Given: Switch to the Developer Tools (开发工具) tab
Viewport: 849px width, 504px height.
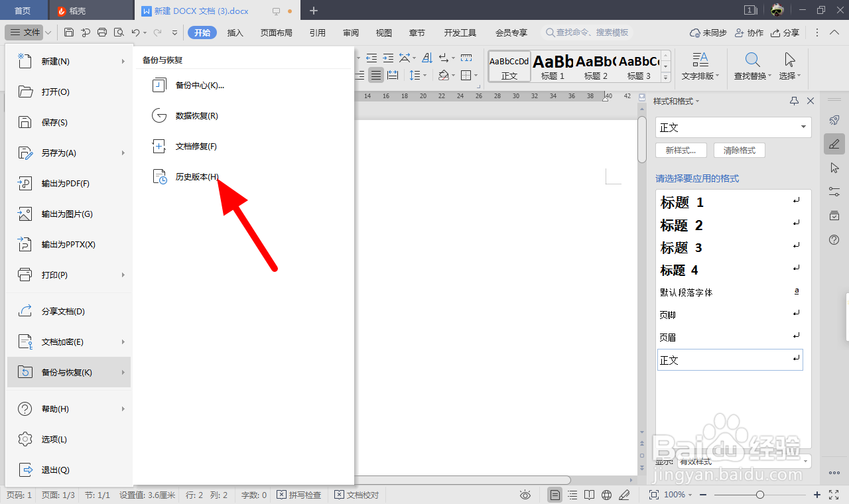Looking at the screenshot, I should pos(460,32).
